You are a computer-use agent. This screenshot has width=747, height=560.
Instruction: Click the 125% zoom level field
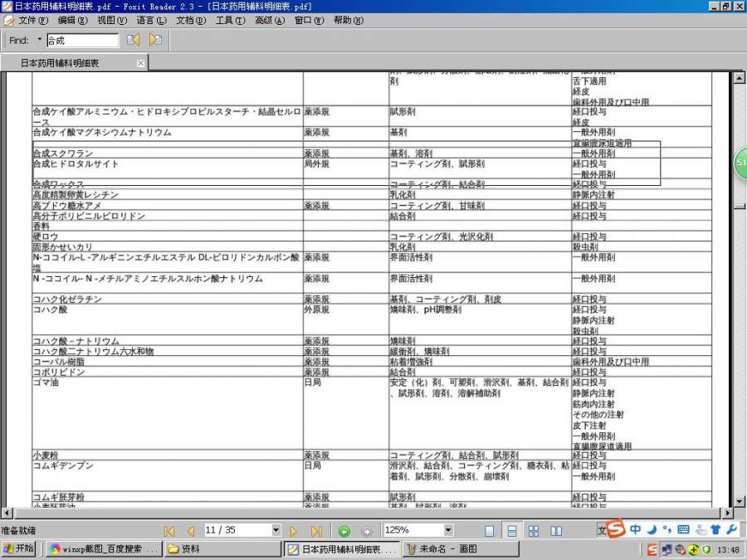(x=413, y=530)
